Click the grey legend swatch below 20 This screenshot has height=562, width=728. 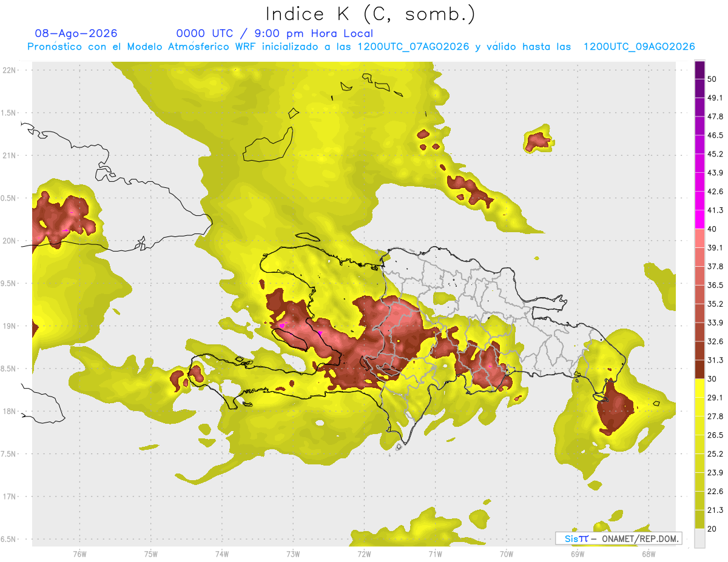(x=699, y=538)
